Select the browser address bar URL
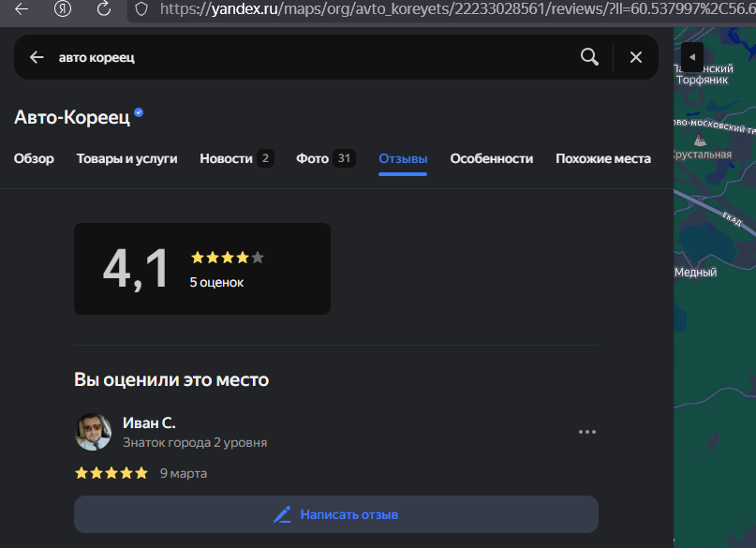 [x=457, y=9]
